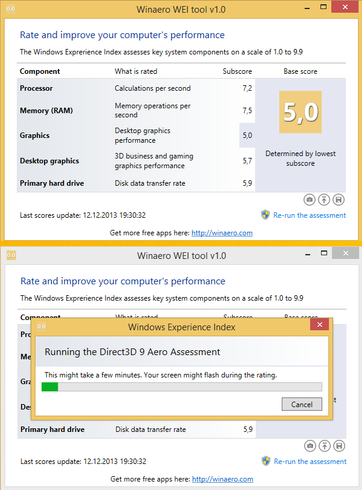The height and width of the screenshot is (490, 362).
Task: Open the winaero.com link in the grey-titled window
Action: tap(223, 479)
